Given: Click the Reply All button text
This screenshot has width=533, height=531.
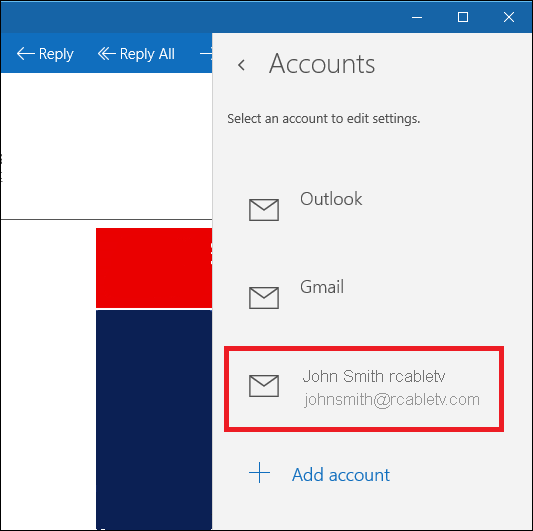Looking at the screenshot, I should 147,54.
